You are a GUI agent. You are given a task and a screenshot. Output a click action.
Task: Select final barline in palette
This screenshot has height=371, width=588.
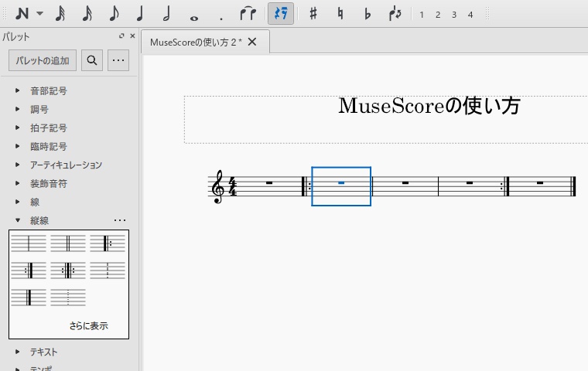coord(29,297)
